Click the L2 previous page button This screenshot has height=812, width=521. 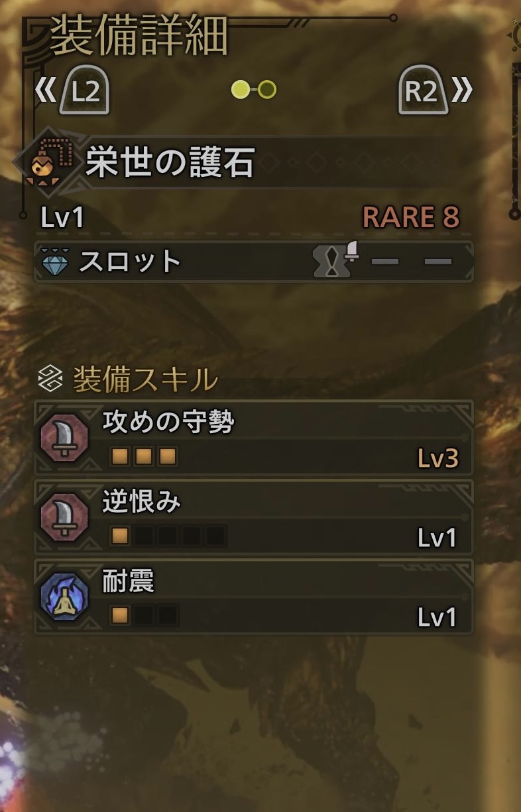[84, 91]
